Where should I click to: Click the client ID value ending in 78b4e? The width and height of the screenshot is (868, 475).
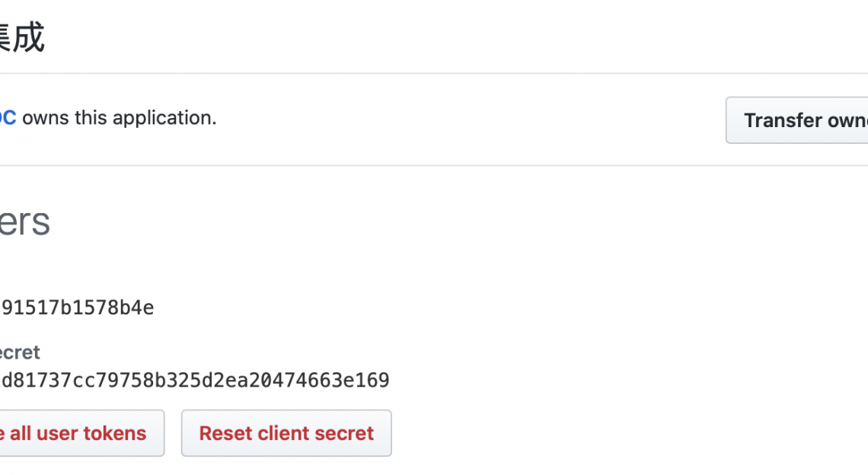click(76, 308)
